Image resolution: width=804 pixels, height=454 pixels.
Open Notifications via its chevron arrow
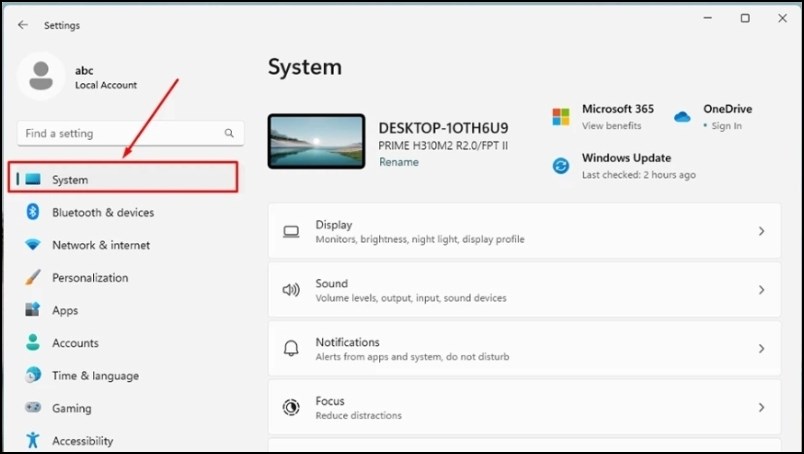pos(761,349)
